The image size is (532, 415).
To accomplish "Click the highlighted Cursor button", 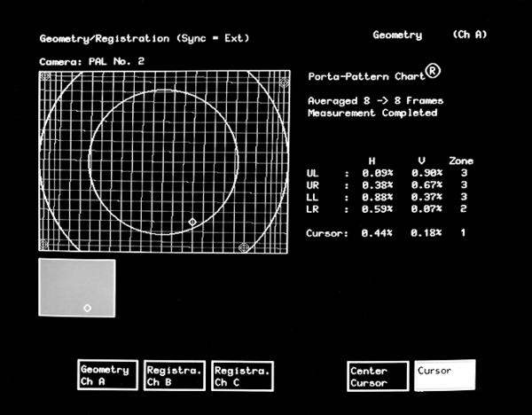I will (445, 375).
